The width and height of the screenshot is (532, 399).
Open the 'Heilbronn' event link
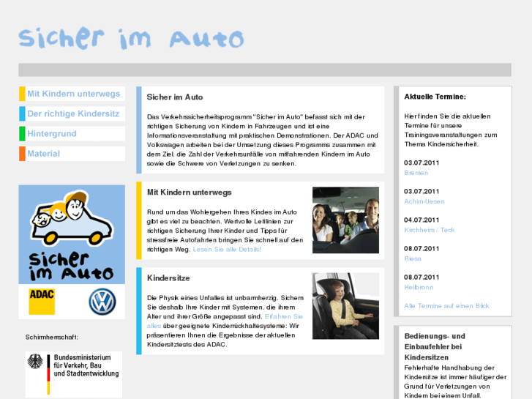(x=419, y=287)
